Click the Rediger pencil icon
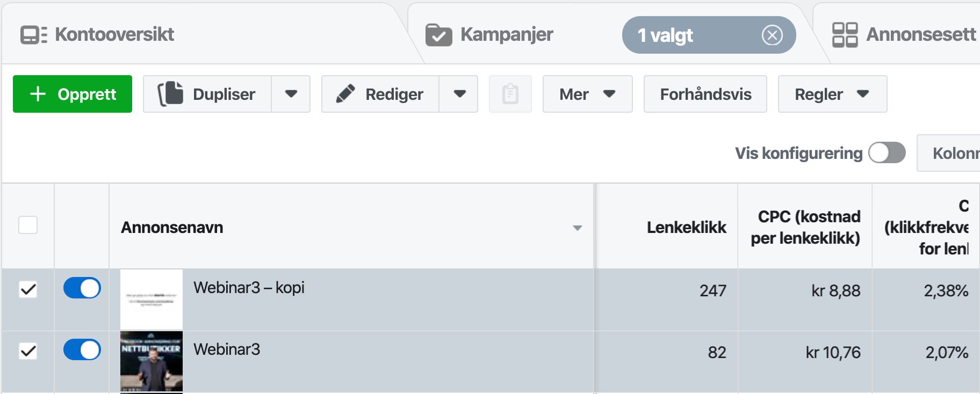Image resolution: width=980 pixels, height=394 pixels. coord(345,94)
